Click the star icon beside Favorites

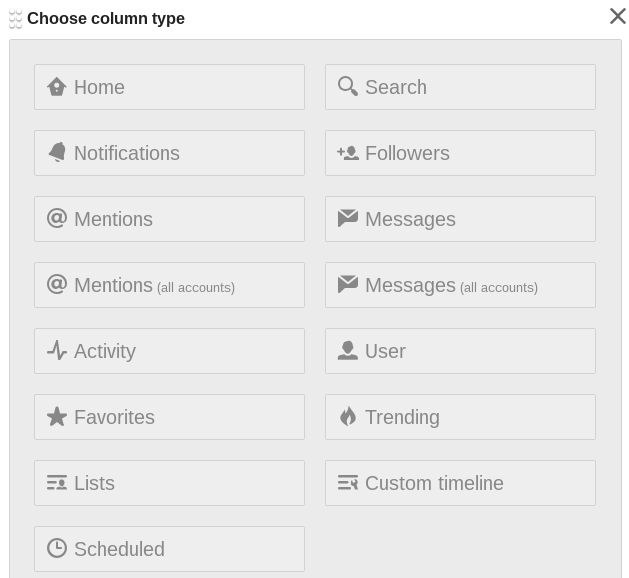click(x=57, y=417)
